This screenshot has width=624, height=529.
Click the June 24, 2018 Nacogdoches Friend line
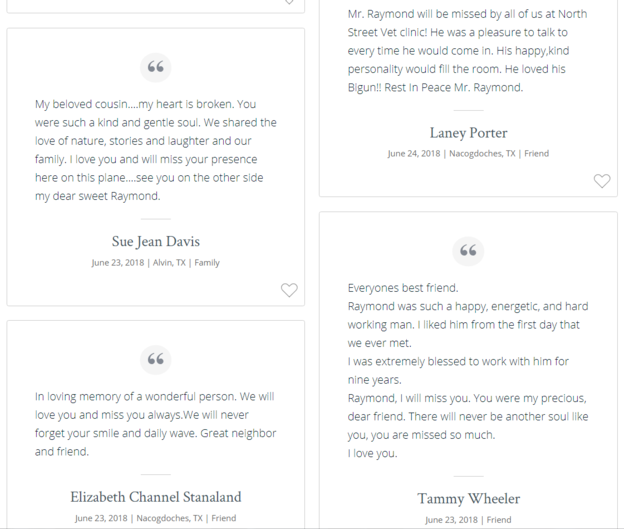click(x=468, y=154)
